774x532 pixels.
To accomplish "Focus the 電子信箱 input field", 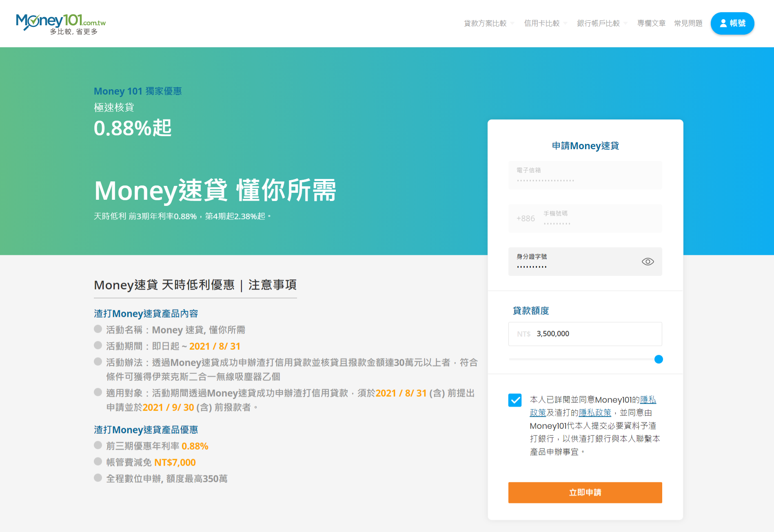I will point(585,175).
